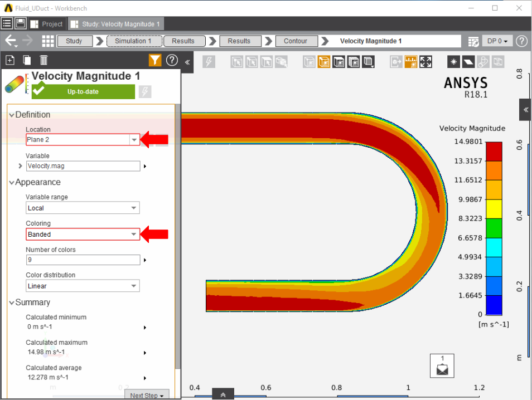Image resolution: width=532 pixels, height=400 pixels.
Task: Collapse the Appearance section
Action: tap(12, 183)
